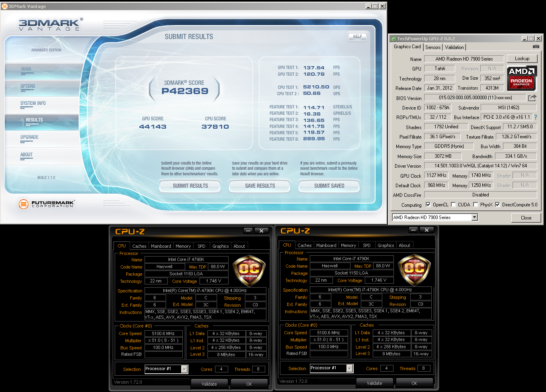The image size is (546, 392).
Task: Open System Info section in 3DMark
Action: (x=42, y=105)
